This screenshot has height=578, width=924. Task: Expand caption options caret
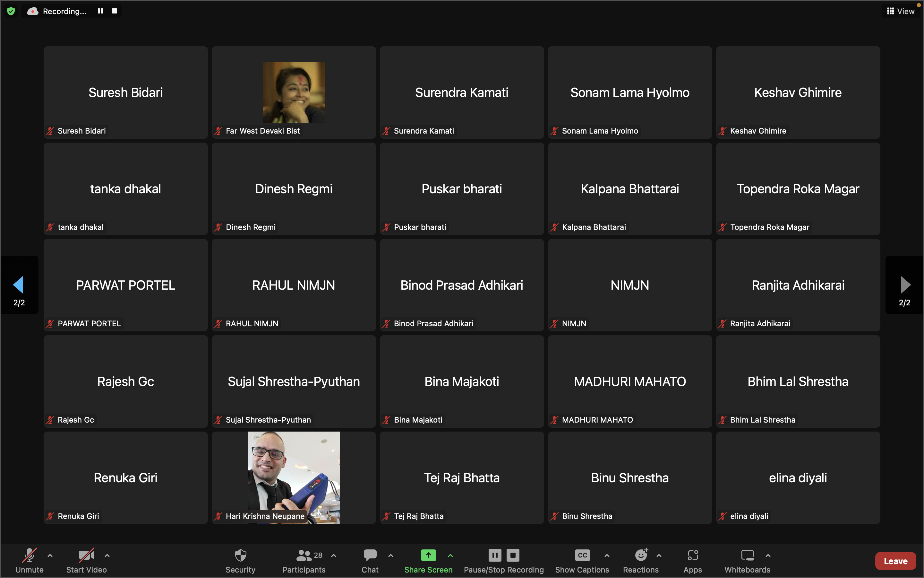(607, 556)
